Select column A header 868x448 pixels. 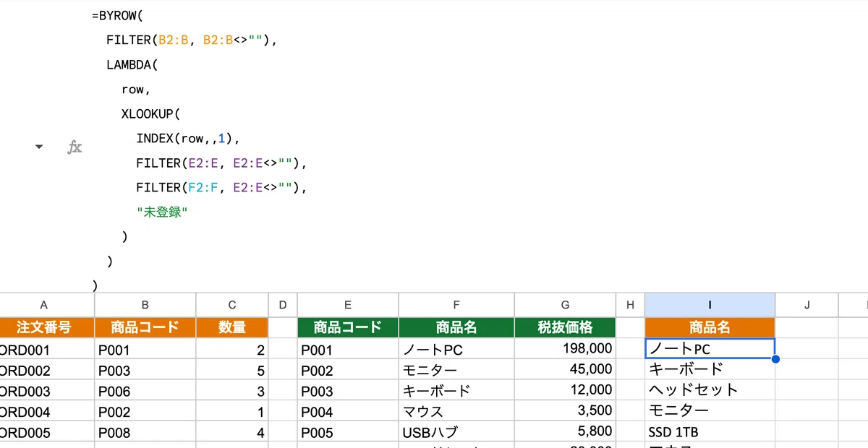pyautogui.click(x=44, y=306)
